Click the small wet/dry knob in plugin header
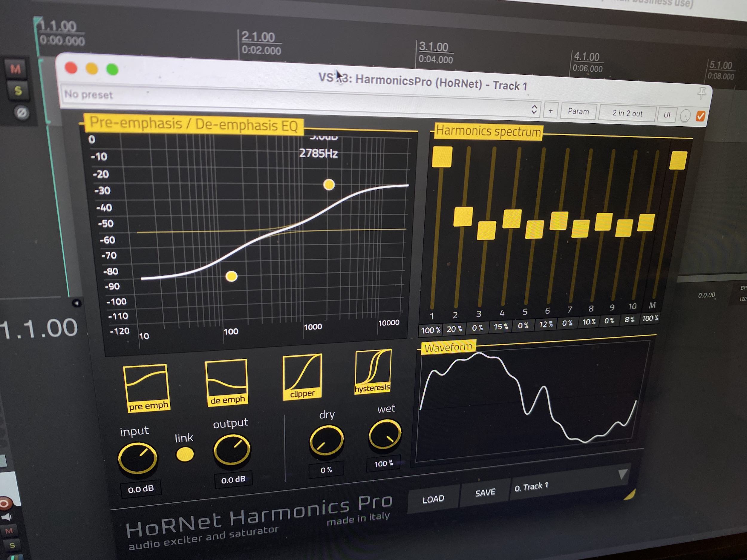The height and width of the screenshot is (560, 747). [685, 116]
